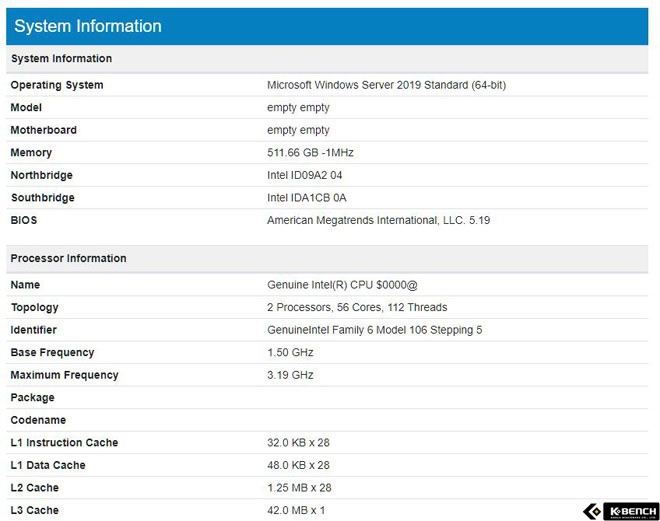Select the 'empty empty' value in Model row
The image size is (660, 521).
(x=298, y=108)
